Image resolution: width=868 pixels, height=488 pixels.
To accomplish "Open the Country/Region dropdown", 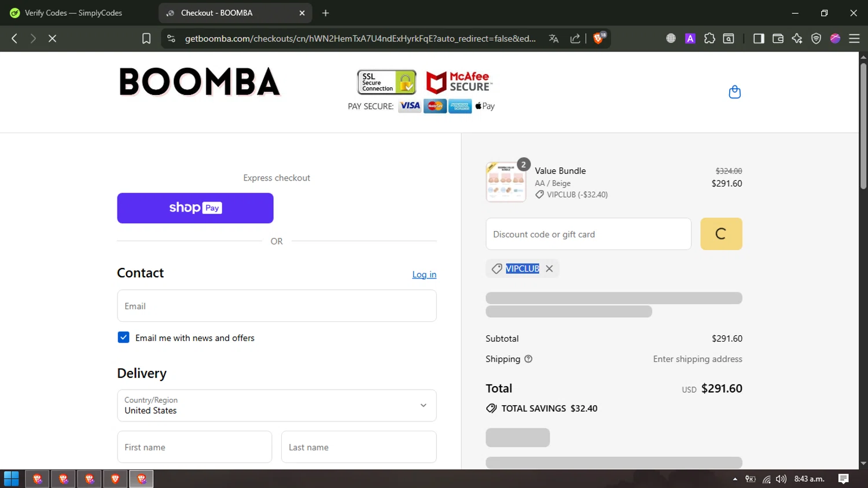I will tap(277, 405).
